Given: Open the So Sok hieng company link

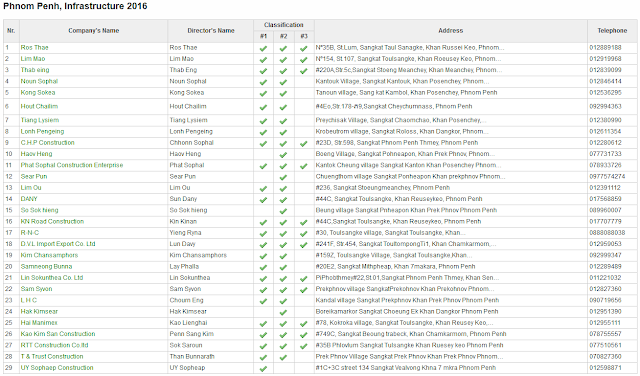Looking at the screenshot, I should [40, 210].
